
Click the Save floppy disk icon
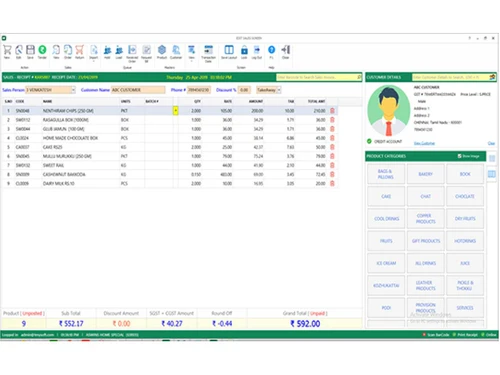[x=30, y=51]
